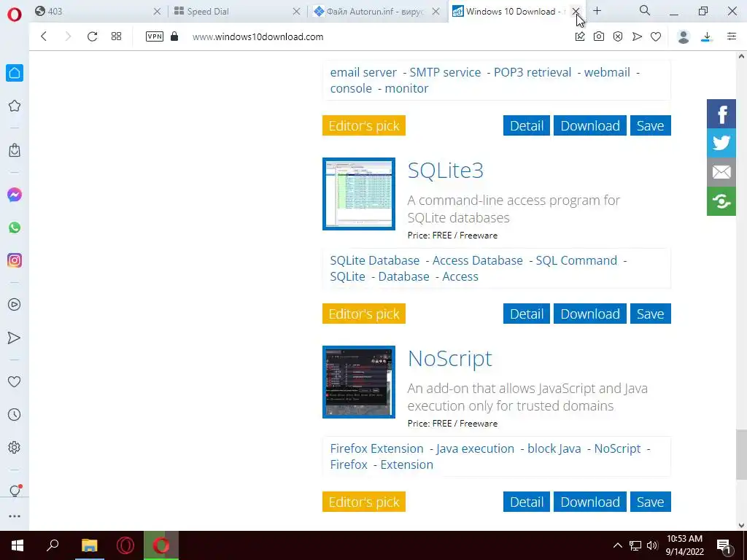Open File Explorer from the taskbar
Viewport: 747px width, 560px height.
point(89,545)
